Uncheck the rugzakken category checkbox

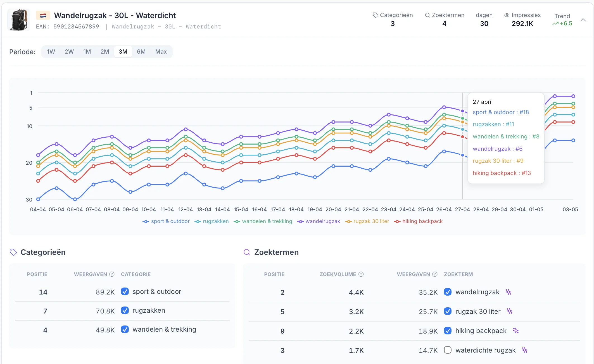tap(125, 310)
